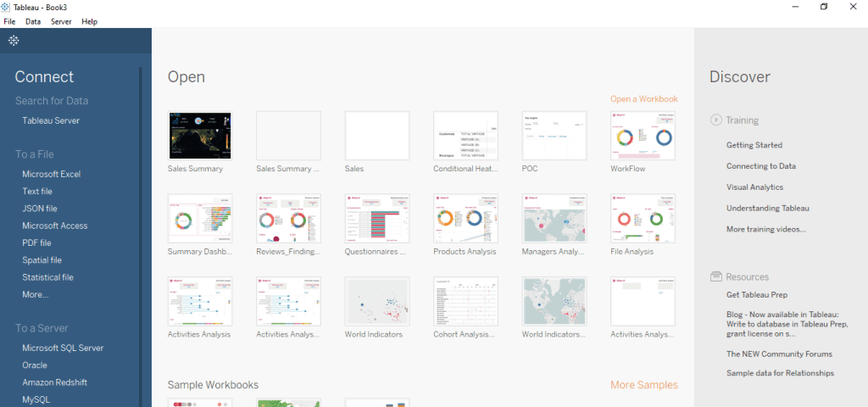Open the WorkFlow workbook thumbnail
Viewport: 868px width, 407px height.
click(643, 136)
